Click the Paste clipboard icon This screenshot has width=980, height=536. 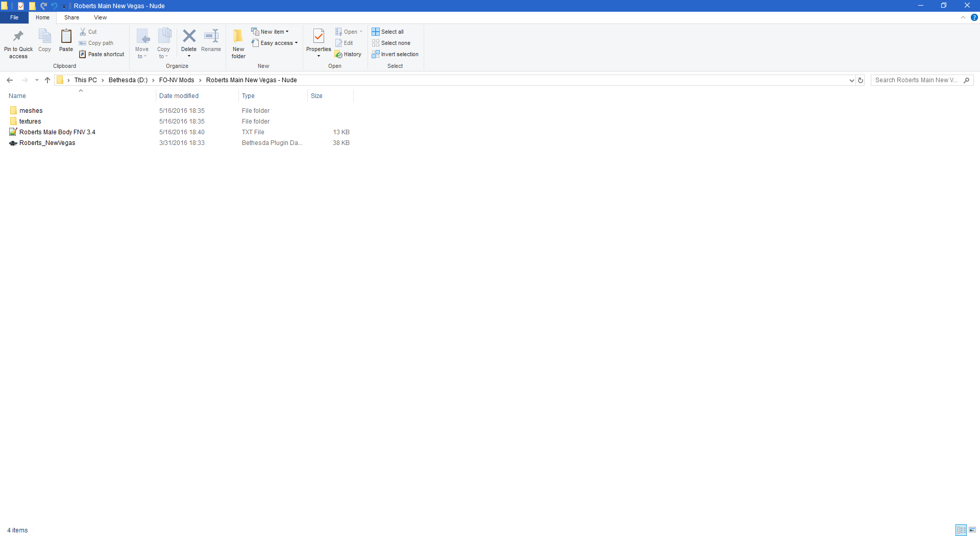(x=66, y=41)
